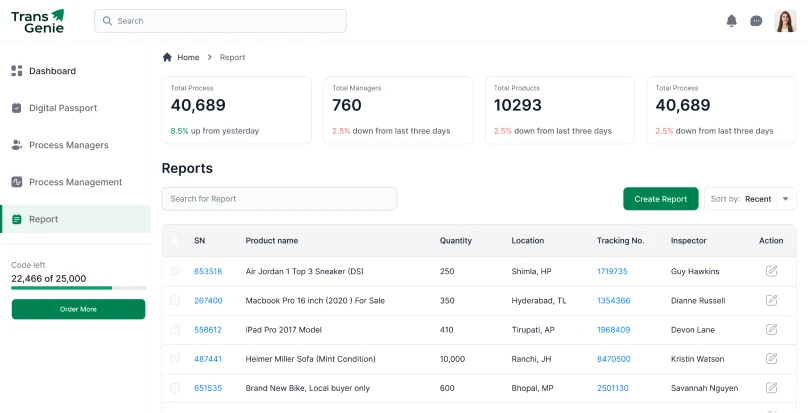Click the Create Report button

[661, 199]
